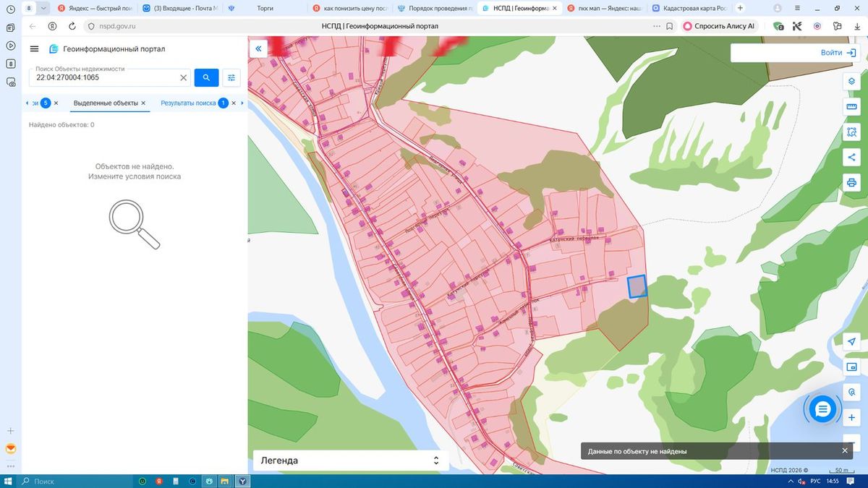Click the blue highlighted parcel on map
The height and width of the screenshot is (488, 868).
coord(637,286)
